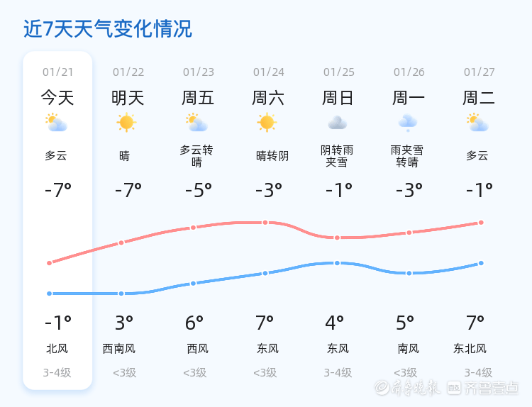This screenshot has width=532, height=407.
Task: Select the 周五 day label
Action: click(198, 98)
